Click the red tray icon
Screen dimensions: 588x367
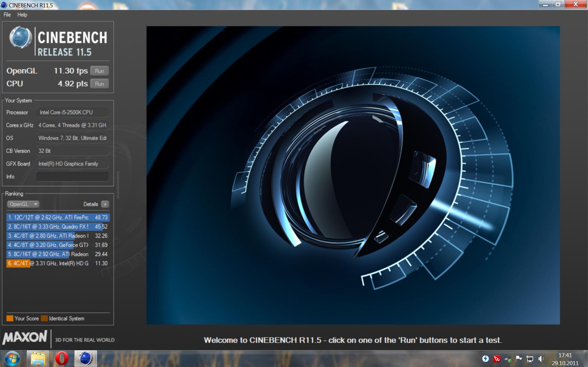(497, 358)
